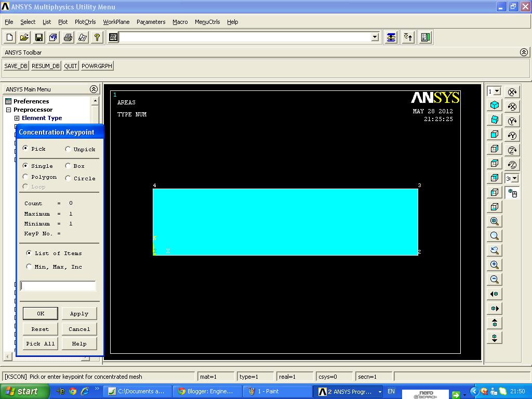Open the PlotCtrls menu
This screenshot has height=399, width=532.
point(85,22)
